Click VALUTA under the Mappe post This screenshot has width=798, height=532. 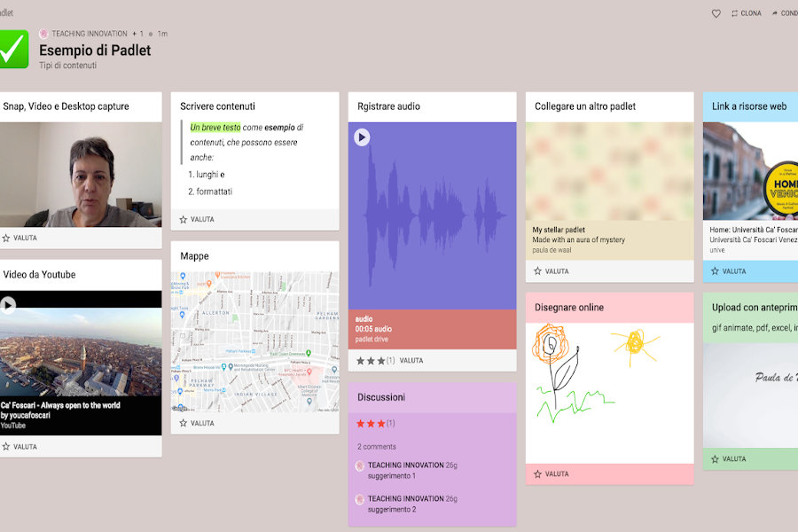202,423
